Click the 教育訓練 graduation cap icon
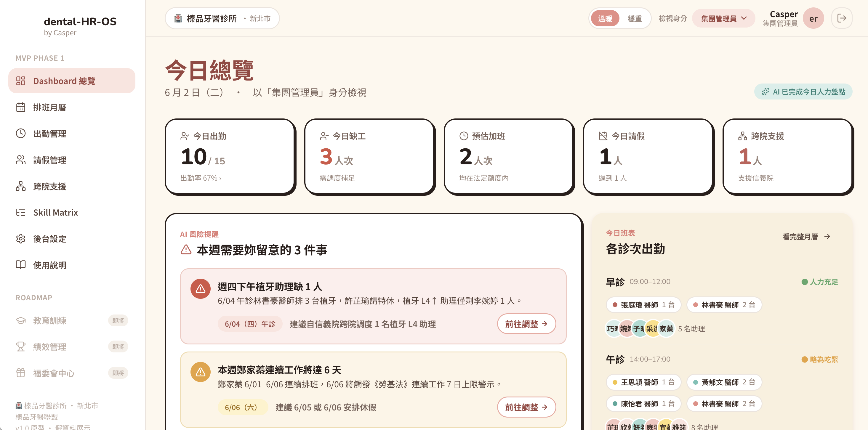 [20, 320]
